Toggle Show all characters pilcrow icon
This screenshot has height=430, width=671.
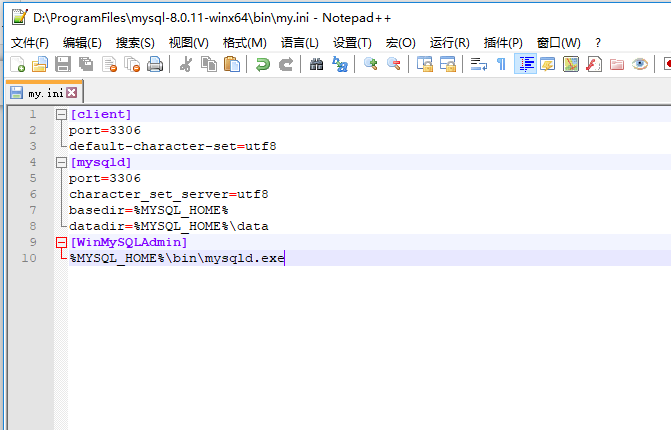click(501, 65)
